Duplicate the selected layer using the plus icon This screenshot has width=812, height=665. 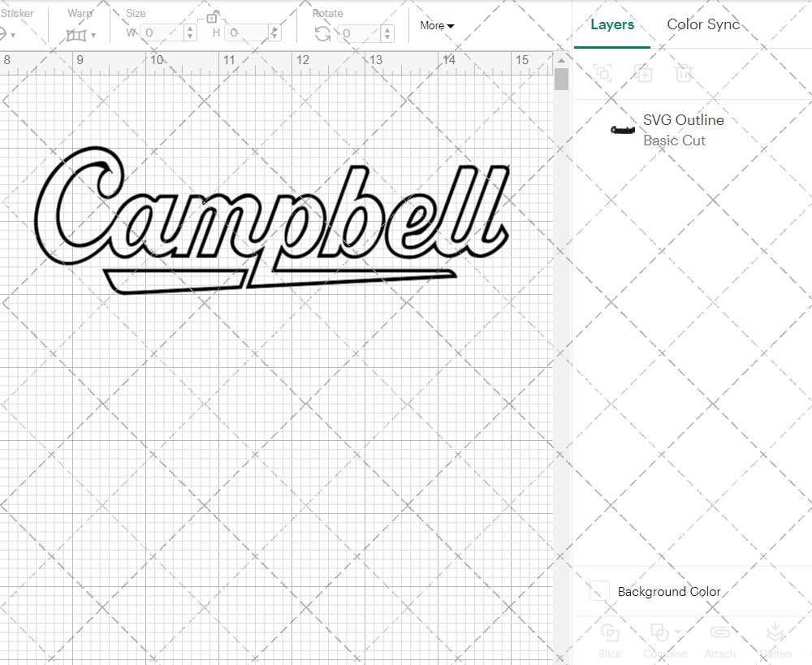coord(644,73)
